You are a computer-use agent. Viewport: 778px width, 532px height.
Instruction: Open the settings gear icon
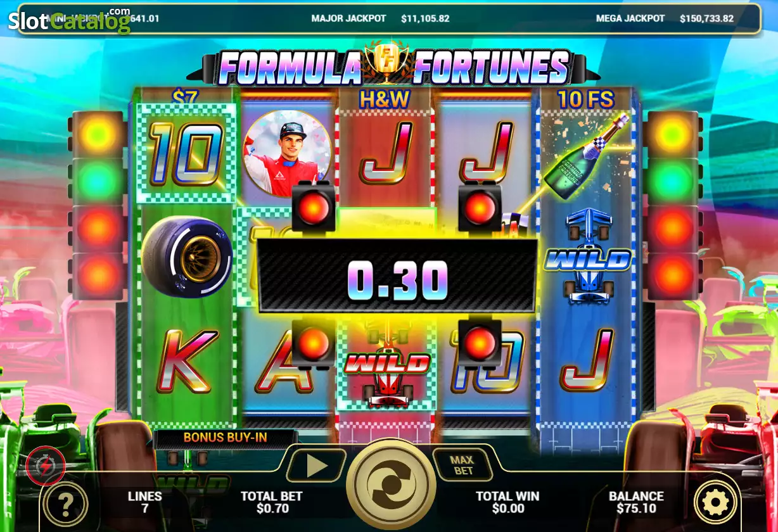(x=716, y=503)
